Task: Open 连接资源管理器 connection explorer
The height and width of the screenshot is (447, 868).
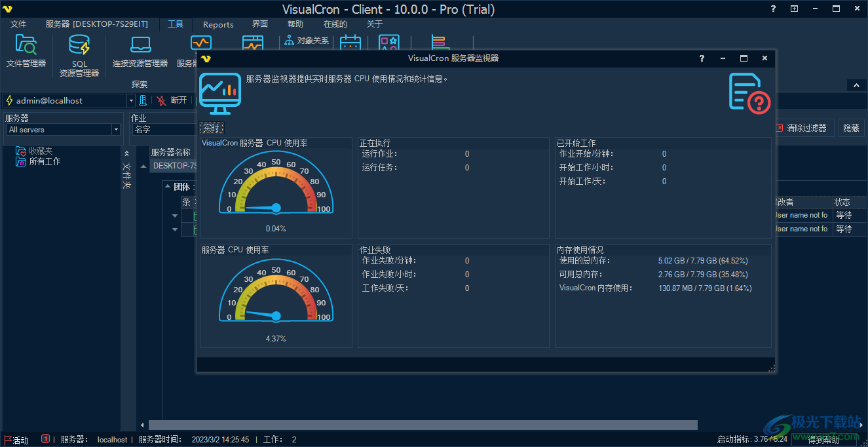Action: point(140,52)
